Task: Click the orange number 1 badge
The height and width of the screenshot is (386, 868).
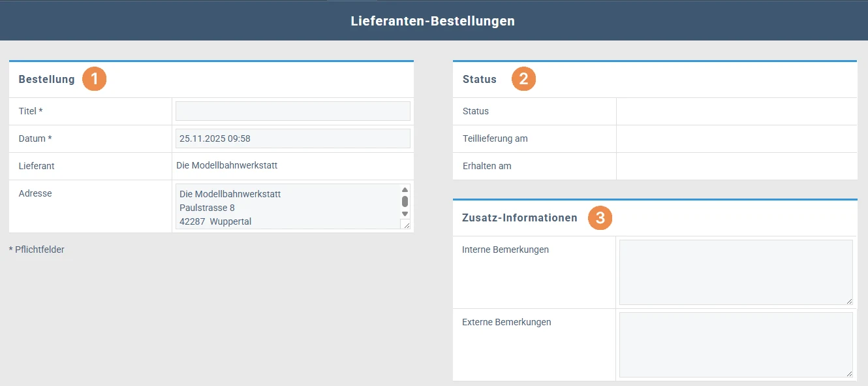Action: click(x=94, y=79)
